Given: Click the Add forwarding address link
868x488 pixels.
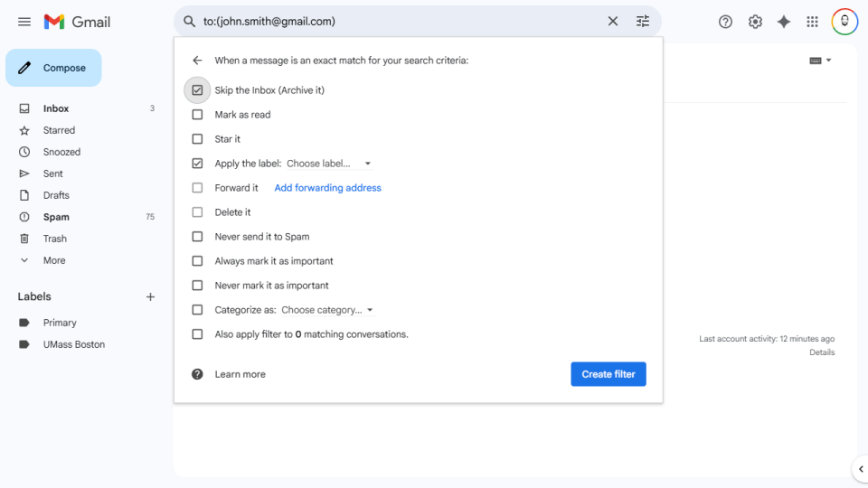Looking at the screenshot, I should 327,188.
